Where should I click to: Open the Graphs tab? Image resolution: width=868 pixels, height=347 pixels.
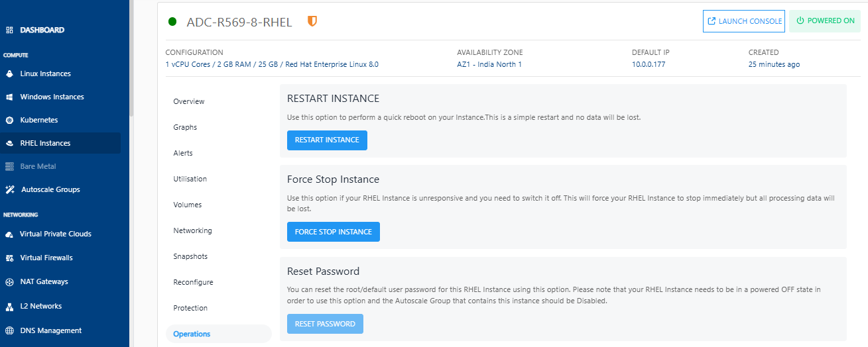click(185, 127)
